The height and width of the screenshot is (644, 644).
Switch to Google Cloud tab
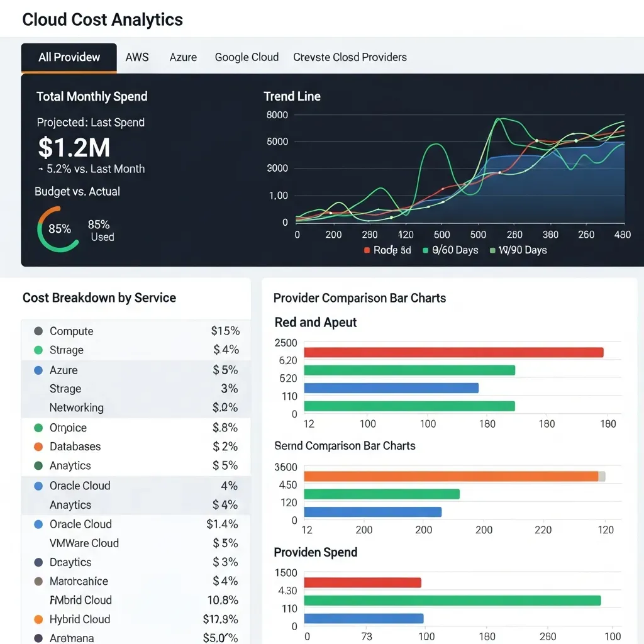point(247,57)
